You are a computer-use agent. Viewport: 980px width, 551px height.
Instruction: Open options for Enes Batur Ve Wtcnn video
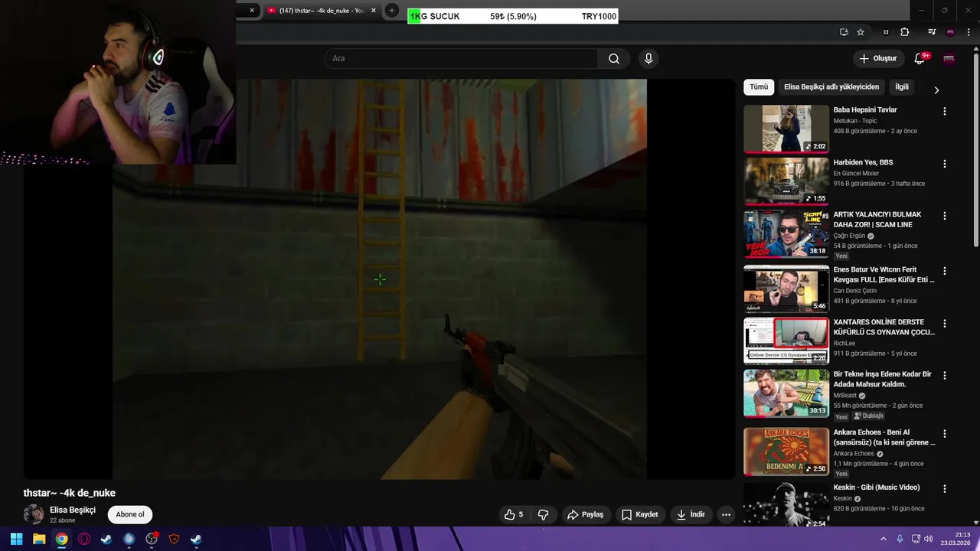click(x=944, y=271)
